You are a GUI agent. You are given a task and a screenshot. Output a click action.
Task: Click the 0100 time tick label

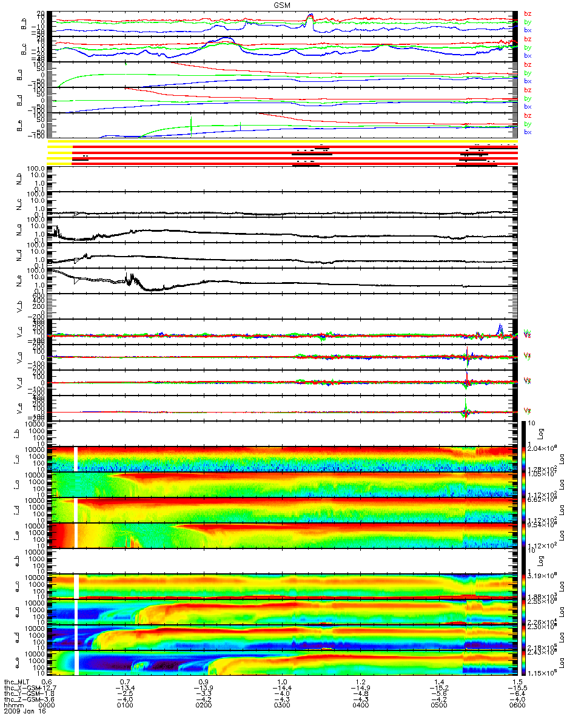pos(125,704)
